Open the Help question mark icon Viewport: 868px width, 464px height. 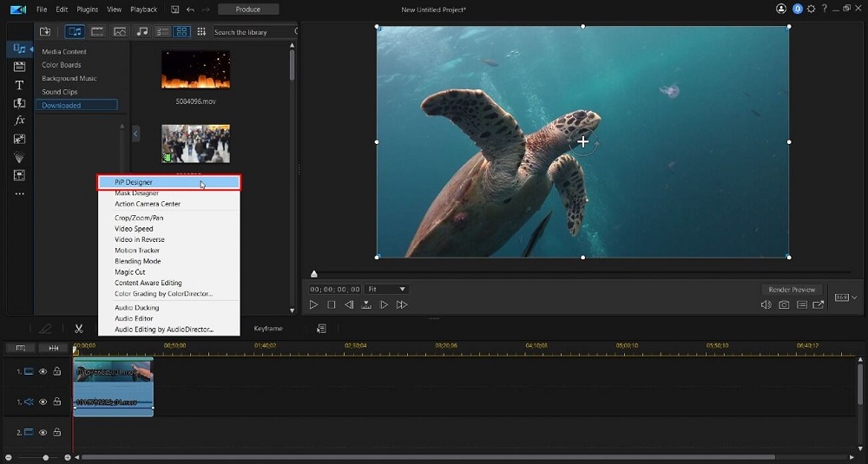coord(825,9)
